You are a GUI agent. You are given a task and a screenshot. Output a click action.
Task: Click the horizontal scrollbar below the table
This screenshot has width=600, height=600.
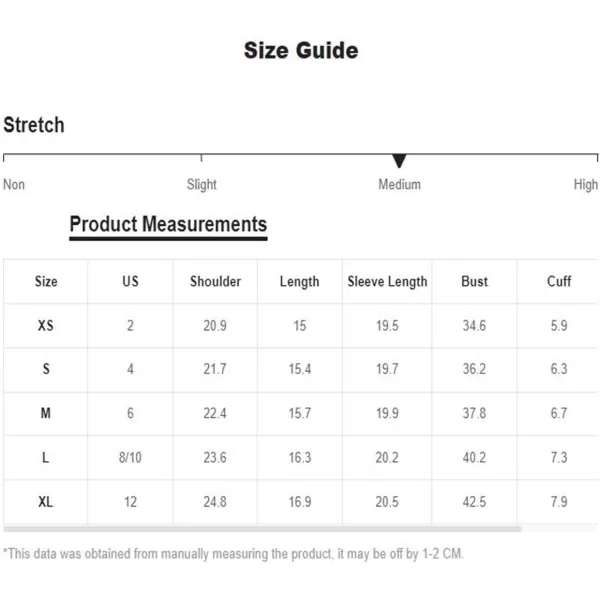pyautogui.click(x=262, y=529)
